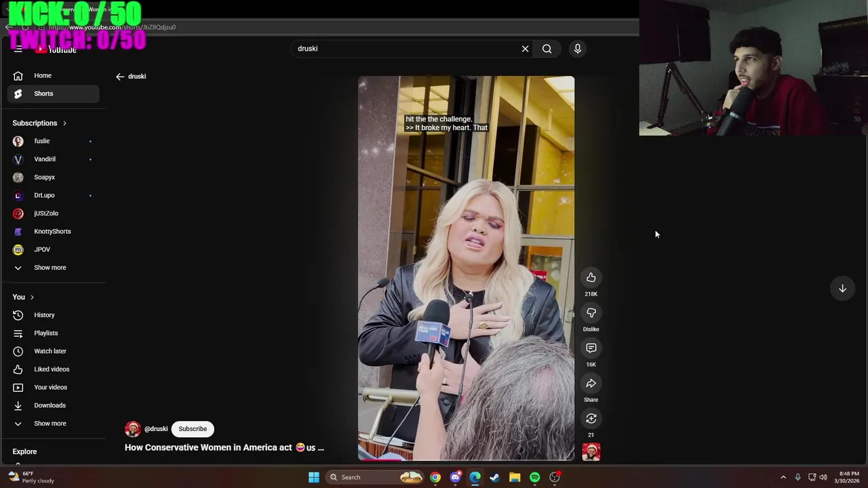Open the sound source thumbnail beside the short
868x488 pixels.
591,452
